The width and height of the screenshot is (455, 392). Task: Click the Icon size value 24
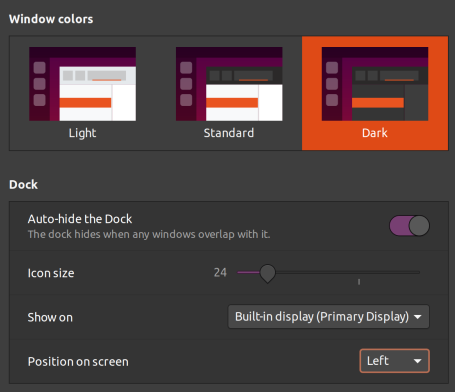[220, 273]
